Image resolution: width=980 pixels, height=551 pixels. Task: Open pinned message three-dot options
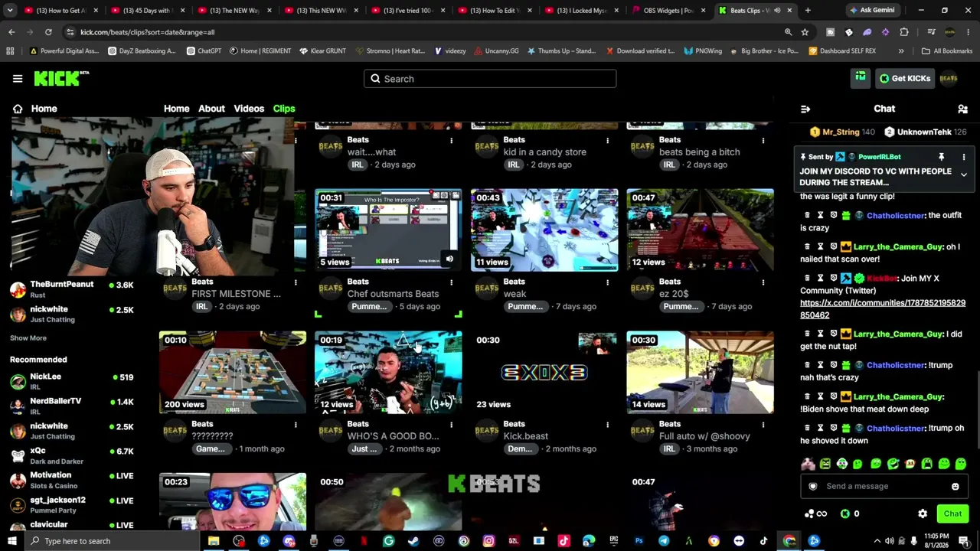(x=964, y=157)
